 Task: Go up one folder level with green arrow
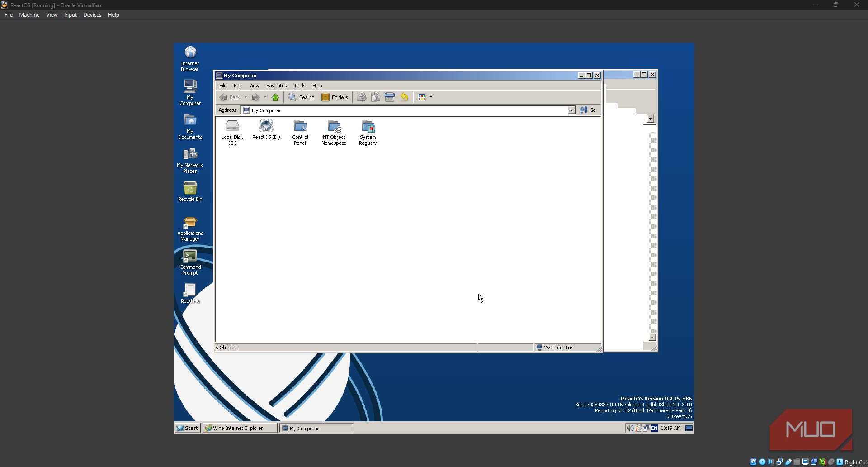275,97
